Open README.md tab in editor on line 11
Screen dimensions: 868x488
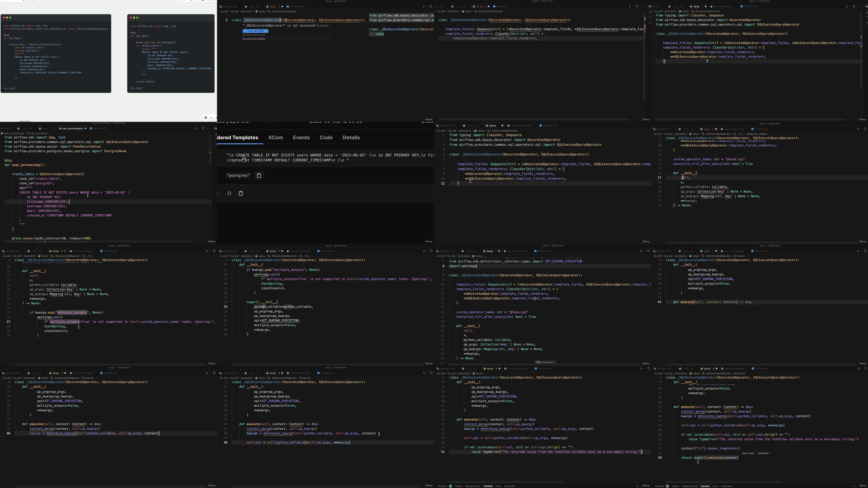(550, 126)
